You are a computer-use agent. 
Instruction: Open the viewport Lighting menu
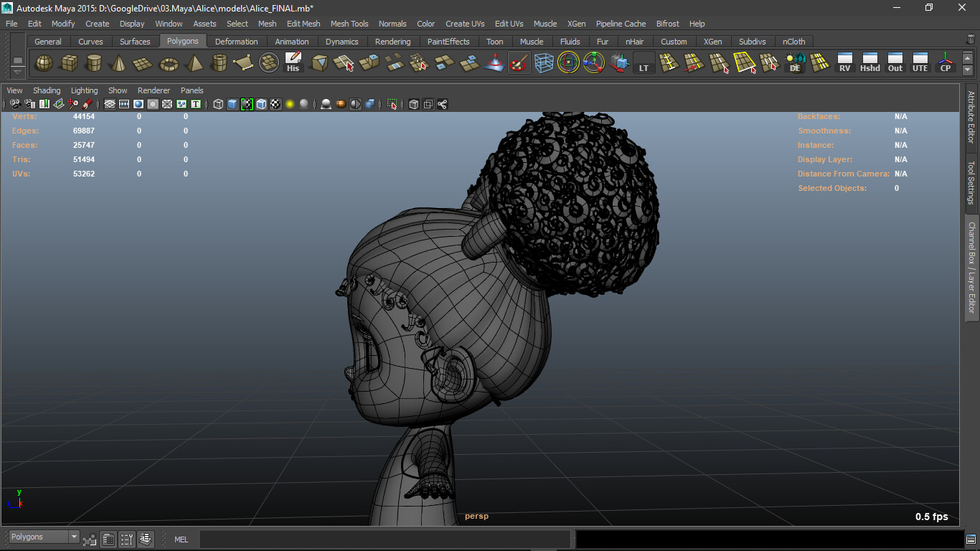point(84,90)
